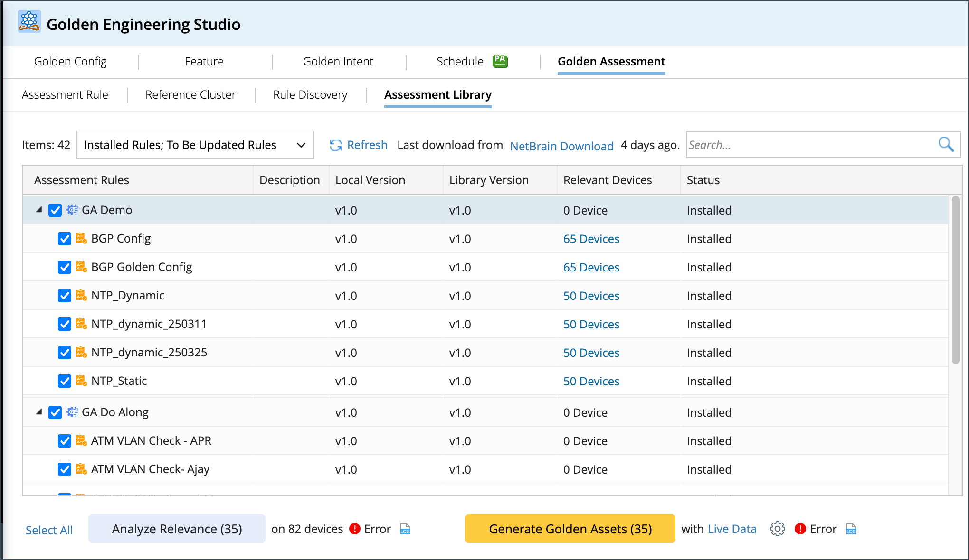Click the search magnifier icon

(945, 144)
